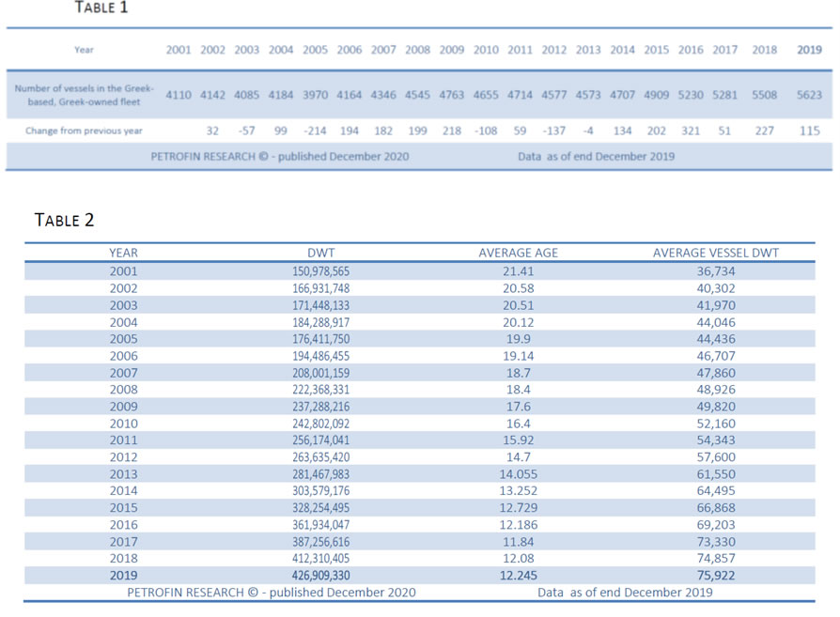Select average vessel DWT 73,330

point(716,542)
